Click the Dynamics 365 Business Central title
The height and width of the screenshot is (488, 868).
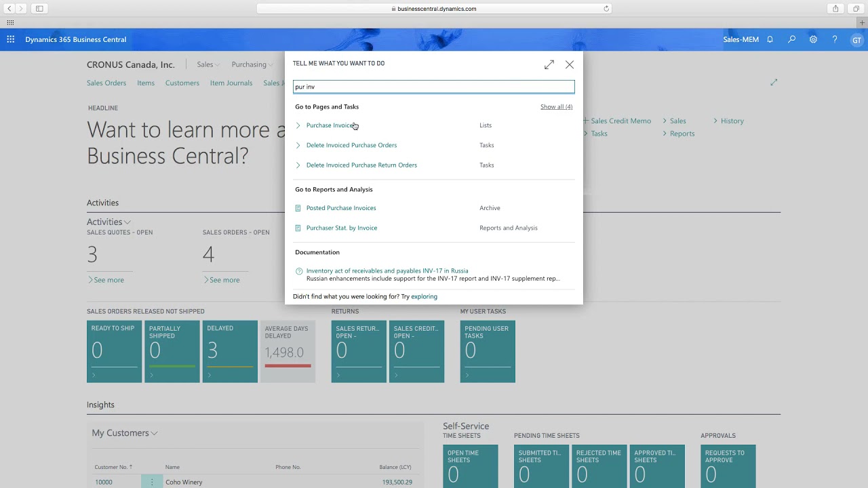(76, 39)
